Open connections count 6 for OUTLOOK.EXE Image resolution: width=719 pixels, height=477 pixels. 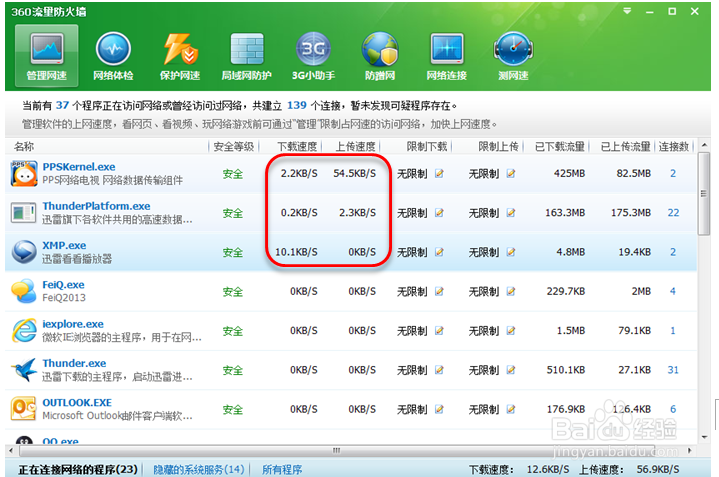pos(673,409)
